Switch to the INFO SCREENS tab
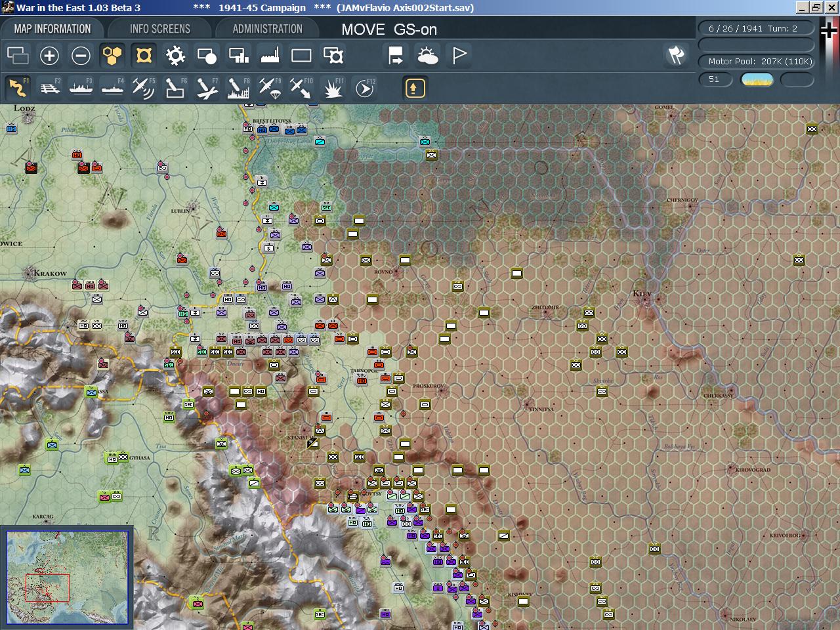Image resolution: width=840 pixels, height=630 pixels. point(160,29)
